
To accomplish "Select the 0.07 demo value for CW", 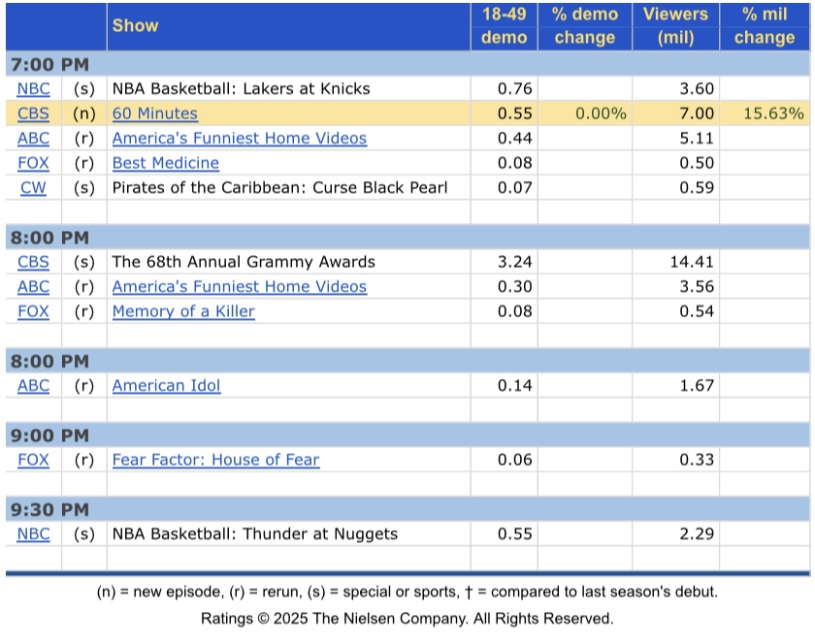I will pyautogui.click(x=514, y=187).
